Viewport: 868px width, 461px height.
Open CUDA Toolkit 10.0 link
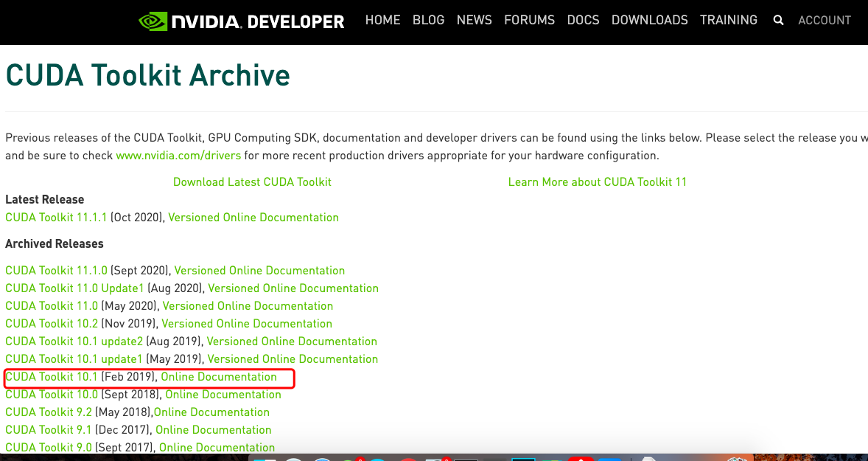click(52, 395)
